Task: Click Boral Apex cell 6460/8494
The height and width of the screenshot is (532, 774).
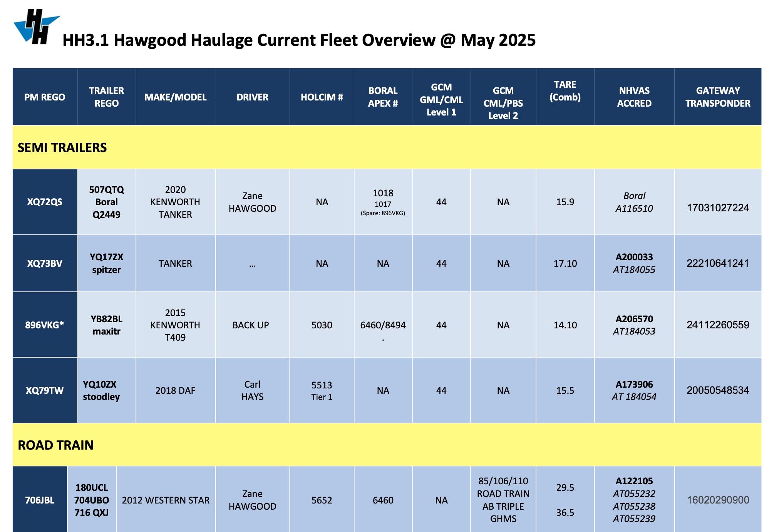Action: point(383,325)
